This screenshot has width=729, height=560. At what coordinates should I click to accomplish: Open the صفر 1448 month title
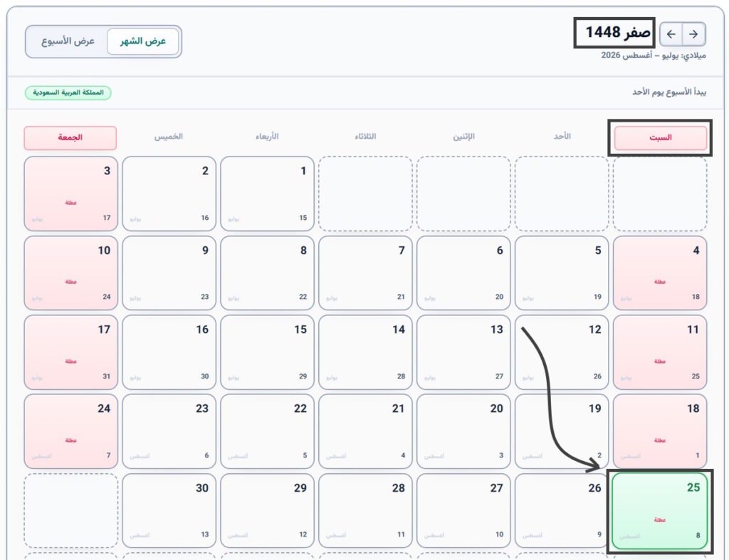(617, 33)
